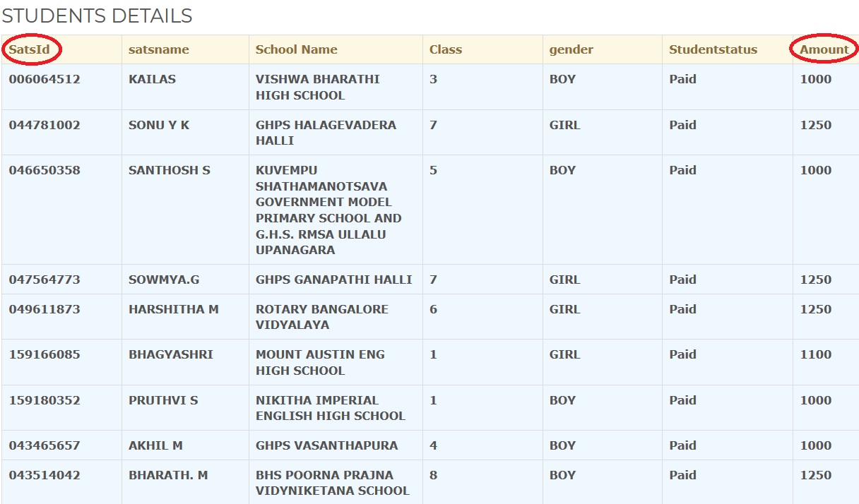Image resolution: width=859 pixels, height=504 pixels.
Task: Click student name HARSHITHA M
Action: click(174, 309)
